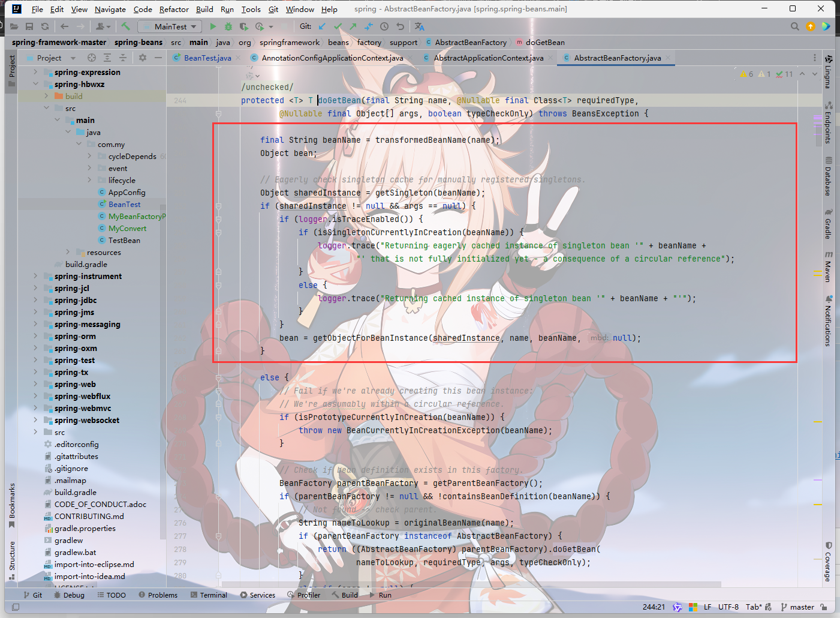The height and width of the screenshot is (618, 840).
Task: Switch to AnnotationConfigApplicationContext.java tab
Action: (x=332, y=58)
